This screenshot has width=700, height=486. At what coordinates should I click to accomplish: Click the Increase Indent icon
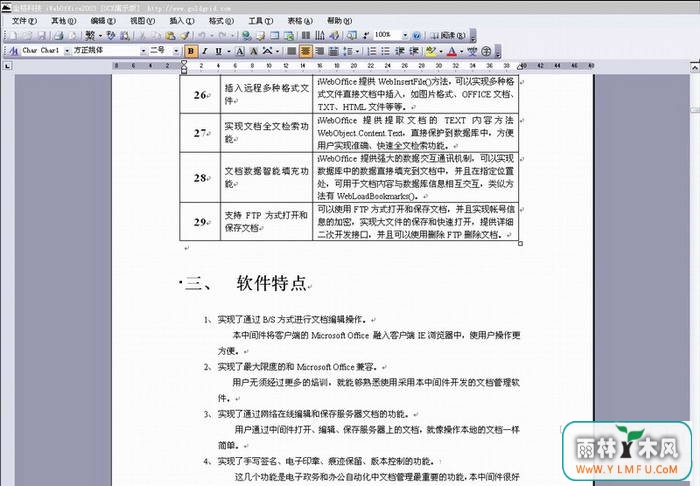[414, 51]
